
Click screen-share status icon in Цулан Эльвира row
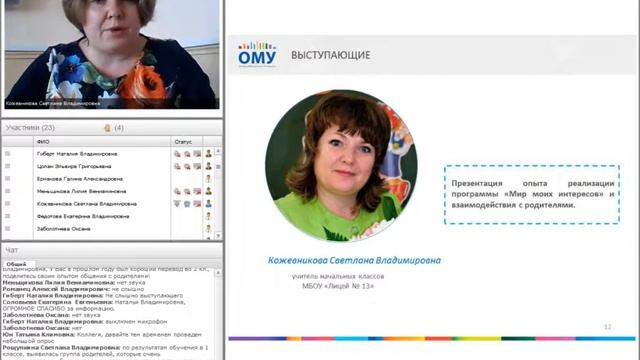[197, 166]
